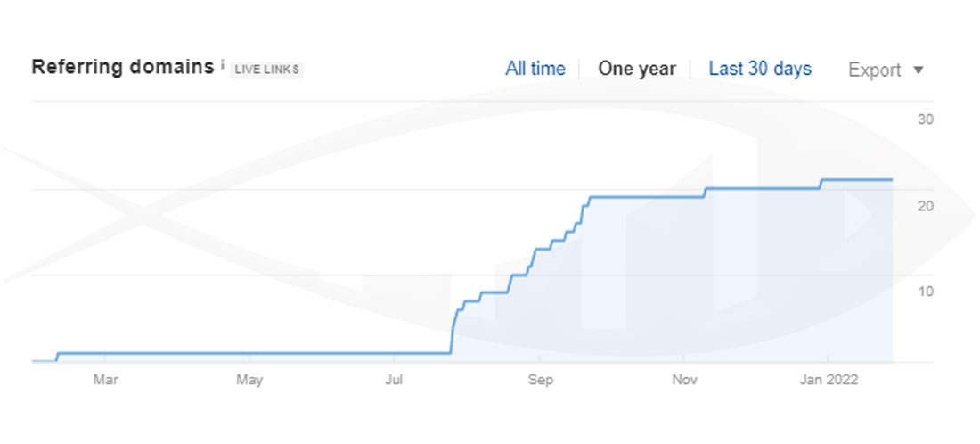The height and width of the screenshot is (444, 980).
Task: Click the Jan 2022 axis label
Action: 828,381
